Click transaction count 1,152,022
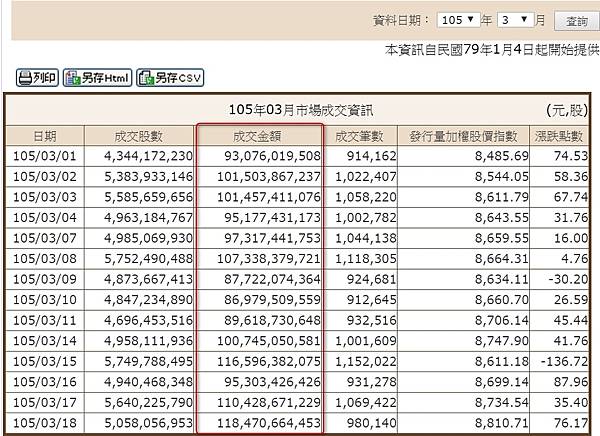 [x=366, y=361]
